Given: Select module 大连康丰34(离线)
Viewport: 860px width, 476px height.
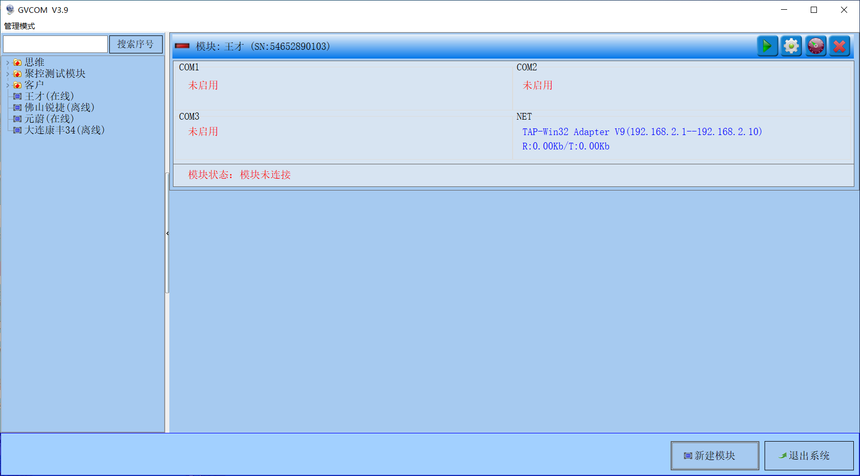Looking at the screenshot, I should pos(65,131).
